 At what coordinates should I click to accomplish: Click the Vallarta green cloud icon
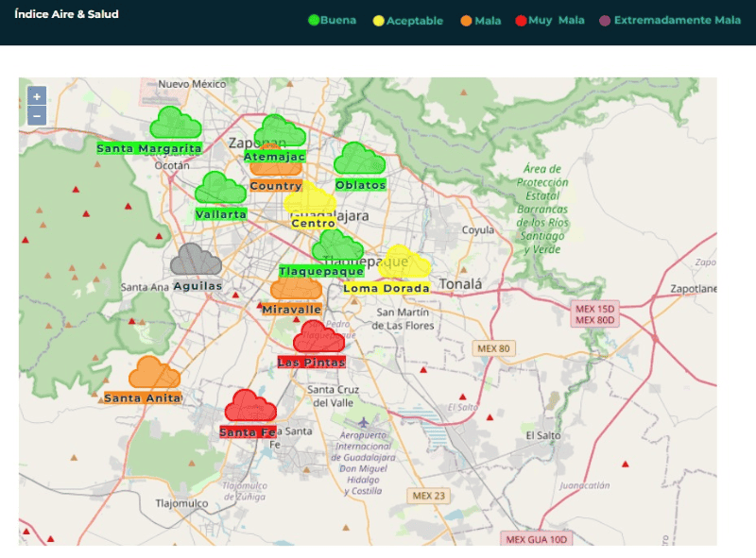(x=220, y=189)
